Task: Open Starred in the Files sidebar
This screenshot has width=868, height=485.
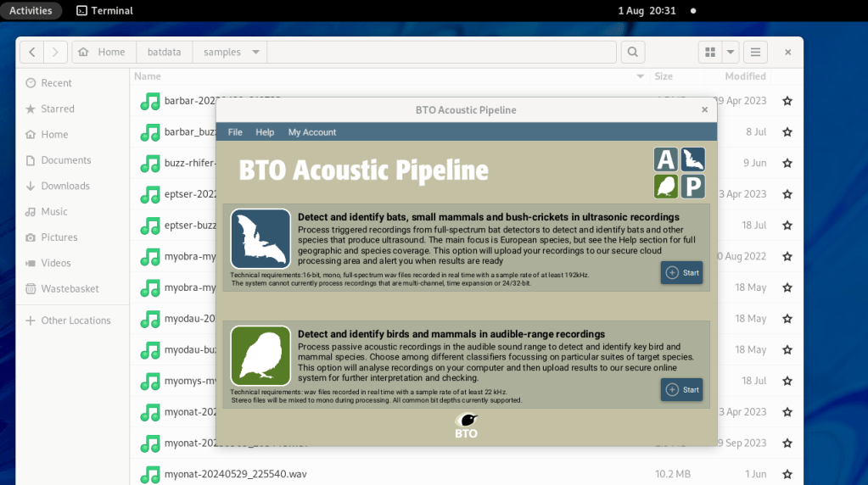Action: click(72, 109)
